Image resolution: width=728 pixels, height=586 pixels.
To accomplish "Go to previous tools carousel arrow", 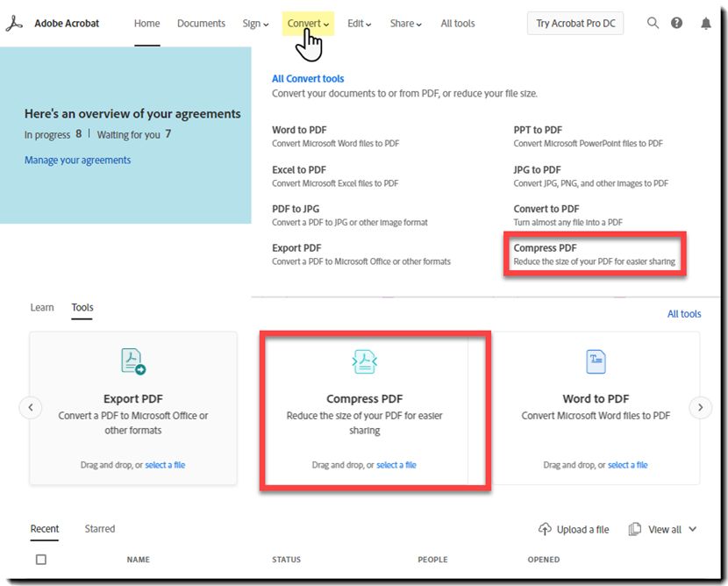I will coord(31,408).
